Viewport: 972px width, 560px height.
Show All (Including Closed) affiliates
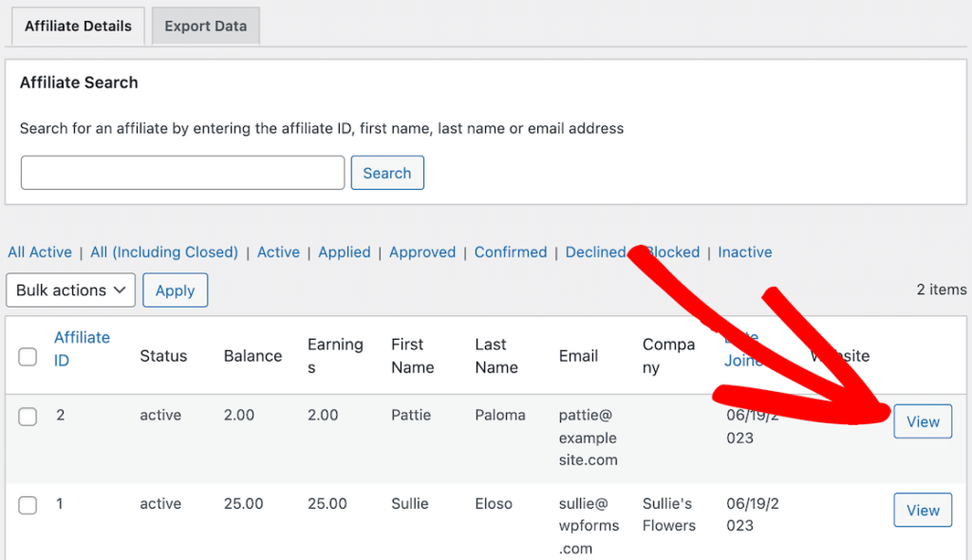163,252
